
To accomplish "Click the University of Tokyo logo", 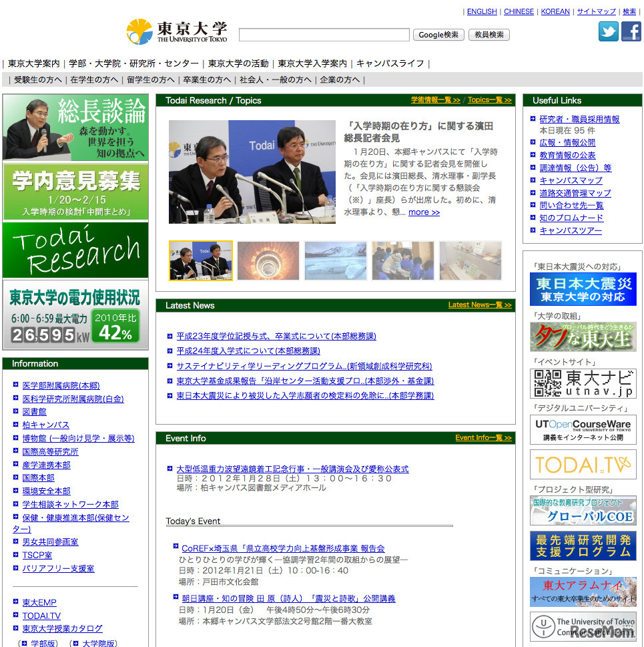I will click(177, 32).
